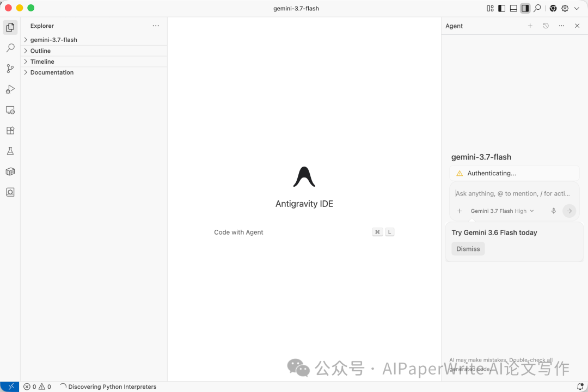Click the magnifier search icon in title bar
Image resolution: width=588 pixels, height=392 pixels.
(537, 8)
